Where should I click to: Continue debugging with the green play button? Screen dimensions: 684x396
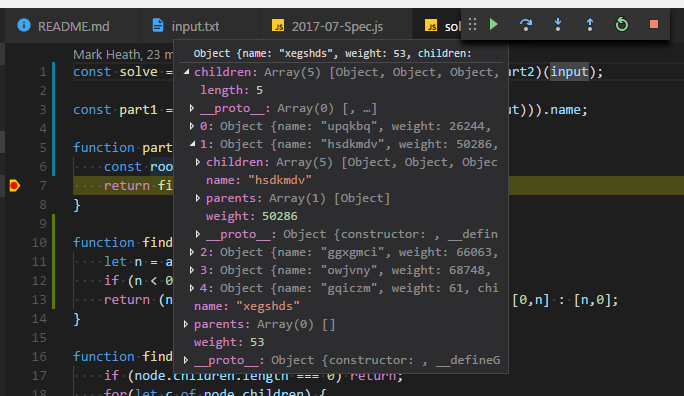point(493,24)
